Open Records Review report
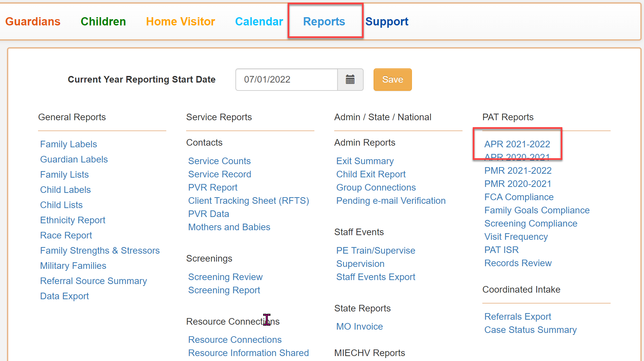 [518, 263]
